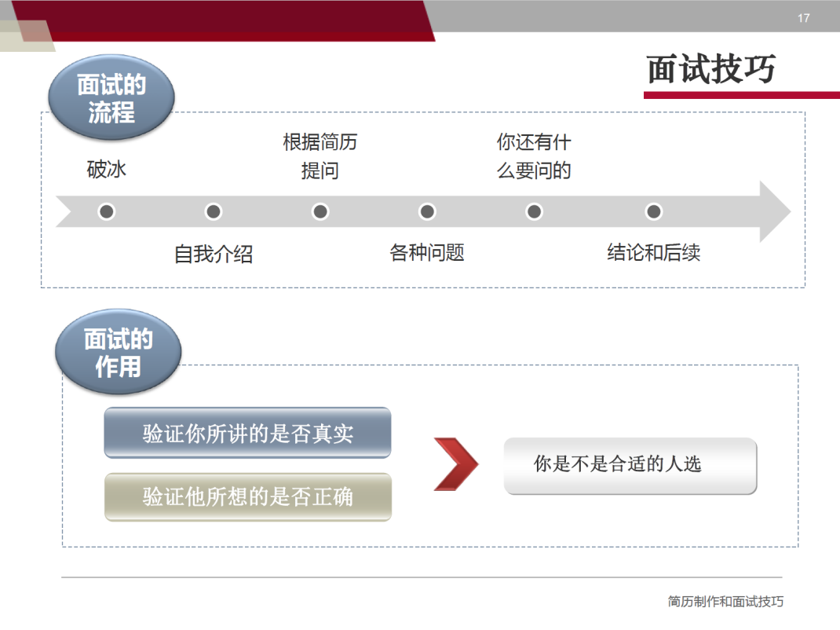Click the 自我介绍 label text
The width and height of the screenshot is (840, 630).
[214, 255]
